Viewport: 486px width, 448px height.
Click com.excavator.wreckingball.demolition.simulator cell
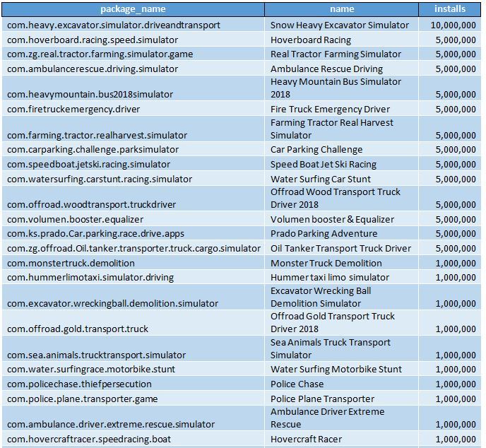tap(133, 297)
